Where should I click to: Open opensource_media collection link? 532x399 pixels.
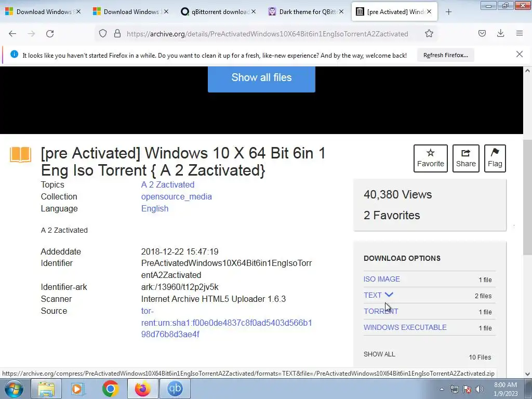click(x=177, y=196)
